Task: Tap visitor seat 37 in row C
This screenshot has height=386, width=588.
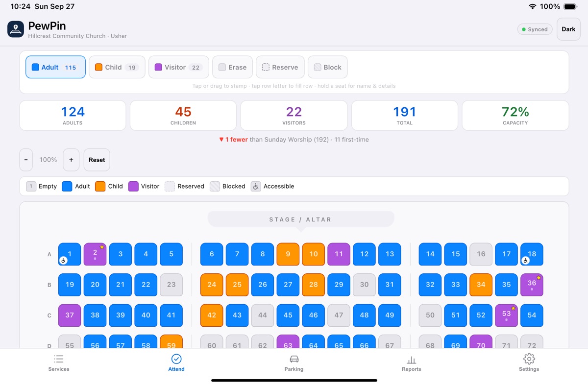Action: (70, 315)
